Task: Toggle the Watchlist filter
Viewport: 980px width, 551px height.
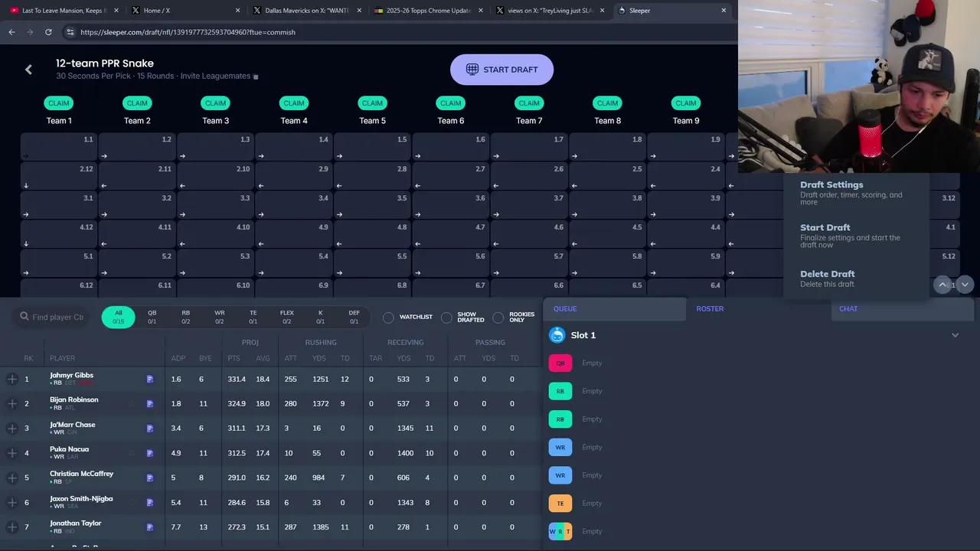Action: point(408,317)
